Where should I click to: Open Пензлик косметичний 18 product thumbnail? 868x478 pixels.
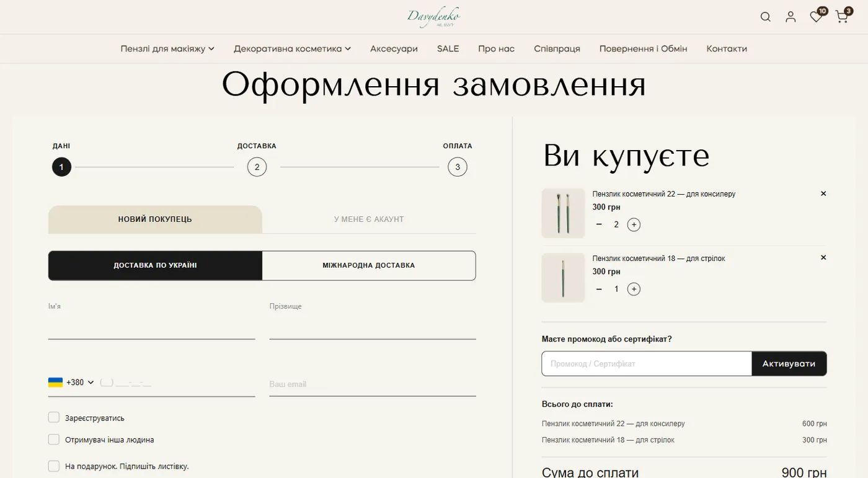point(563,278)
